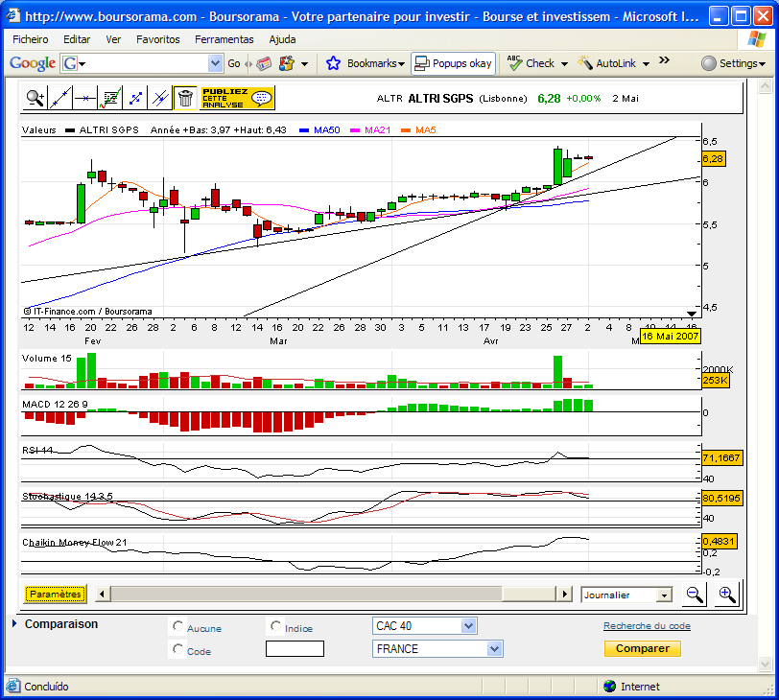This screenshot has width=779, height=700.
Task: Select the dashed segment drawing tool
Action: coord(135,98)
